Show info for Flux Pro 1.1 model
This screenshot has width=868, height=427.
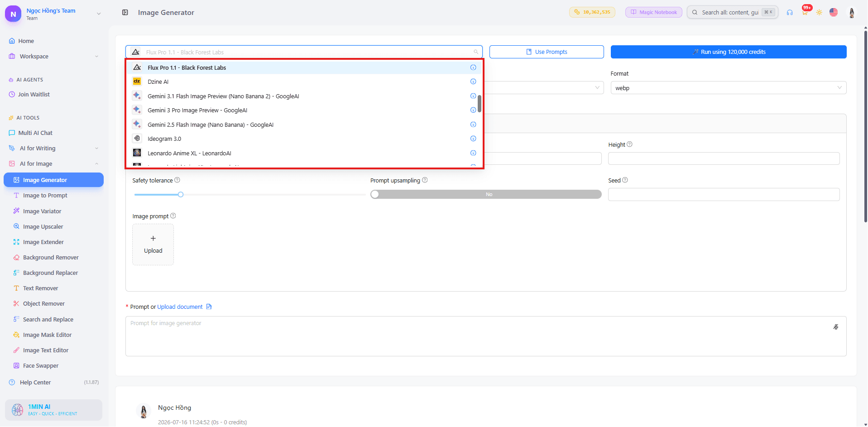click(473, 67)
